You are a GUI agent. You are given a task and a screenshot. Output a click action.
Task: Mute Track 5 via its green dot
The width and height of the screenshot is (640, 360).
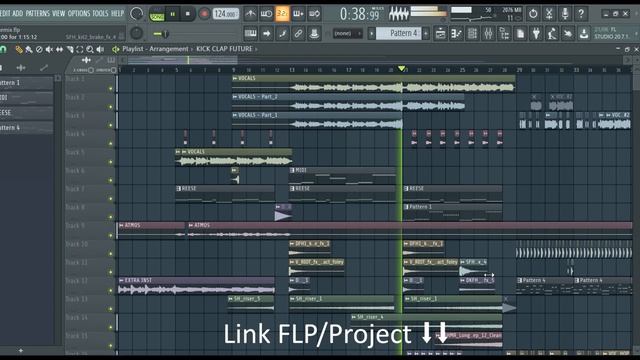coord(110,162)
